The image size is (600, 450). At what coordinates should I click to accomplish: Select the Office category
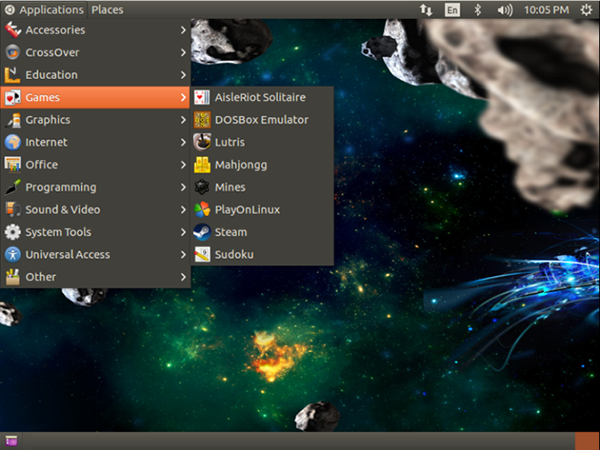point(42,165)
